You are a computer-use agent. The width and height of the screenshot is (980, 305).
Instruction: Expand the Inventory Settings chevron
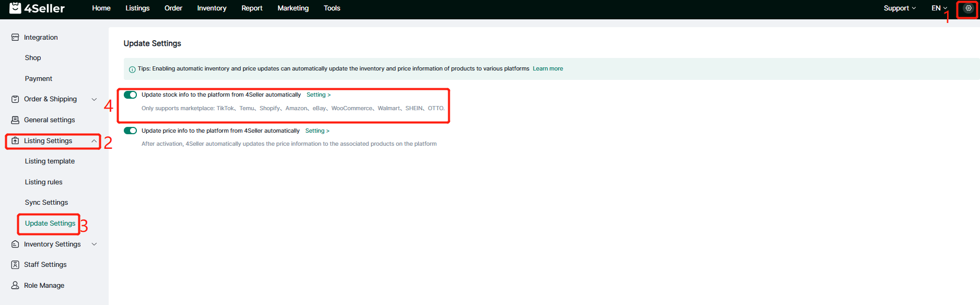point(95,244)
